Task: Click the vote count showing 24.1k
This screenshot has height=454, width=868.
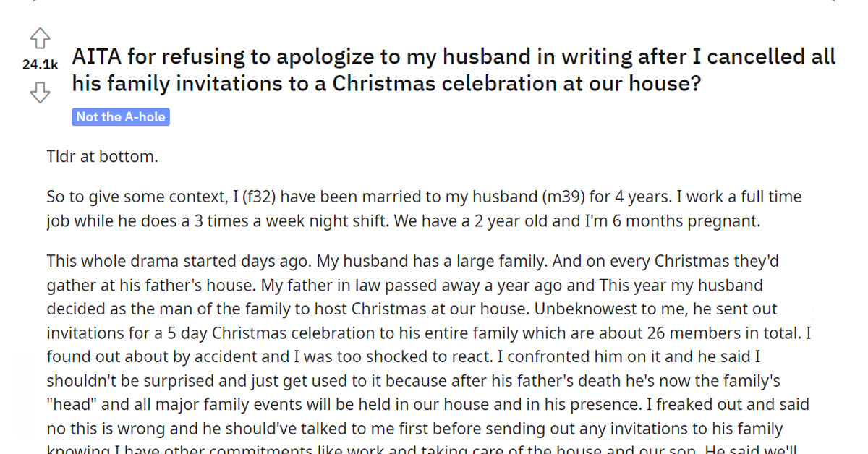Action: coord(40,65)
